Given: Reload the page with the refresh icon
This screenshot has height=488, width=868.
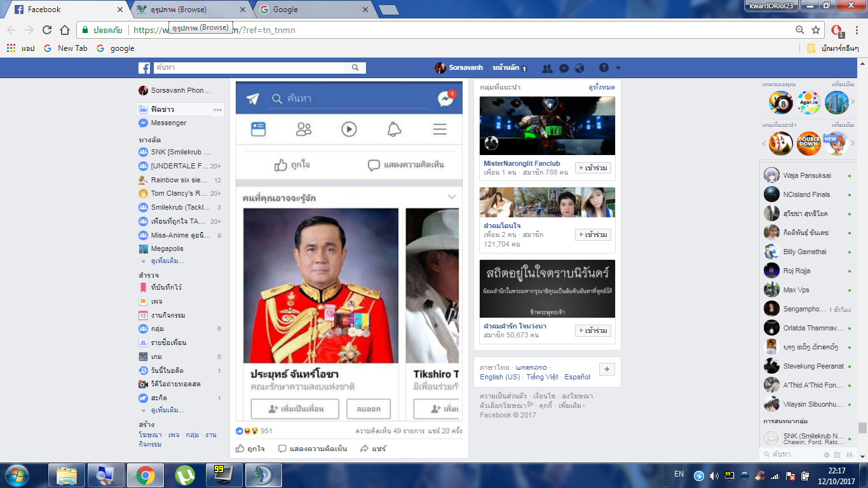Looking at the screenshot, I should [x=47, y=30].
